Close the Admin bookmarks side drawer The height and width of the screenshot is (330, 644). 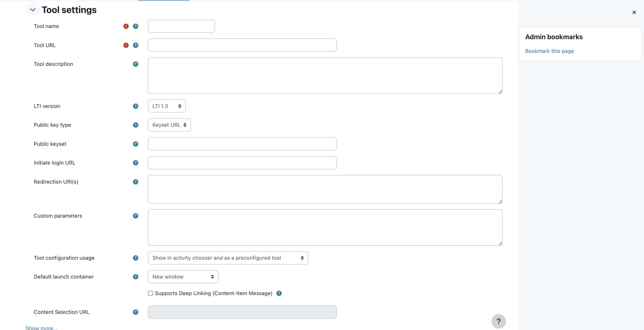click(x=634, y=13)
